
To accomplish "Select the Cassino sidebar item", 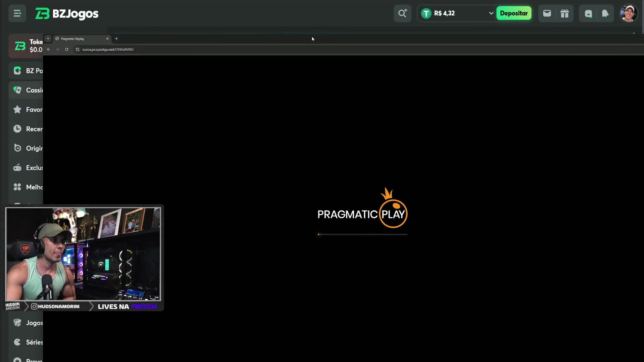I will (x=26, y=90).
